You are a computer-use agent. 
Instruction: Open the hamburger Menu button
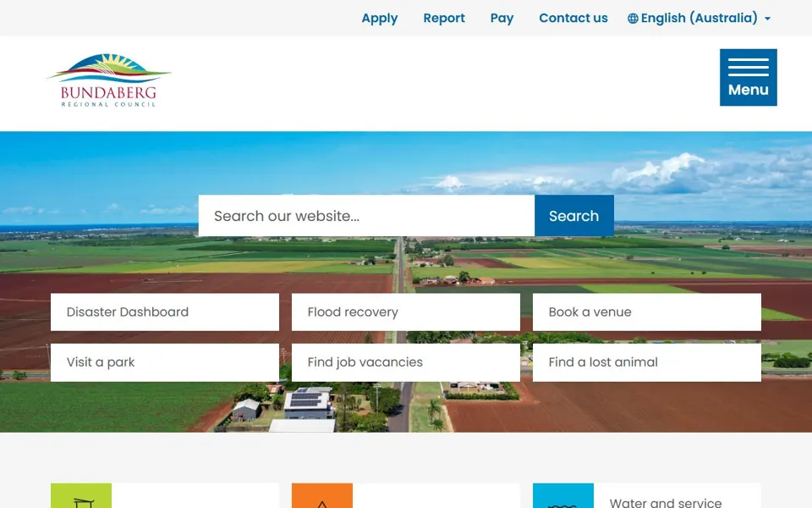(x=748, y=77)
